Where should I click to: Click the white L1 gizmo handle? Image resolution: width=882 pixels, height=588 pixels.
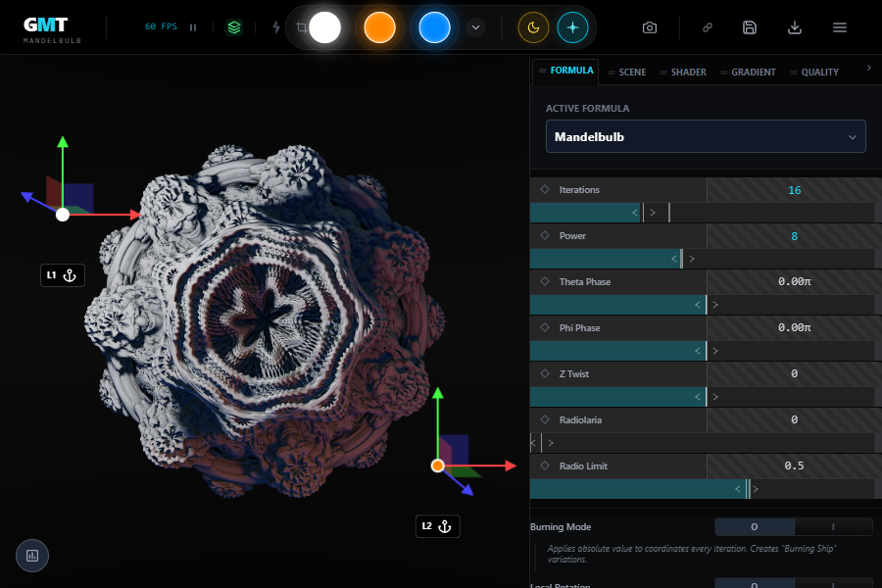[x=63, y=215]
